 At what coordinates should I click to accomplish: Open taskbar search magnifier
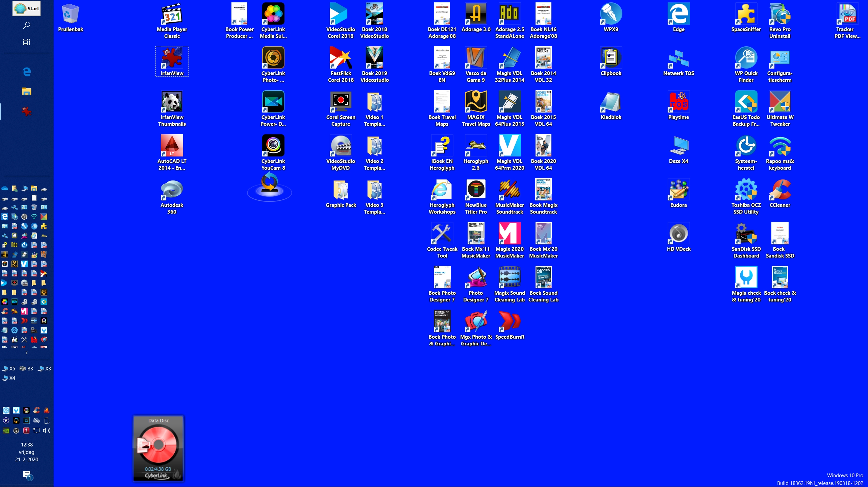[x=27, y=25]
